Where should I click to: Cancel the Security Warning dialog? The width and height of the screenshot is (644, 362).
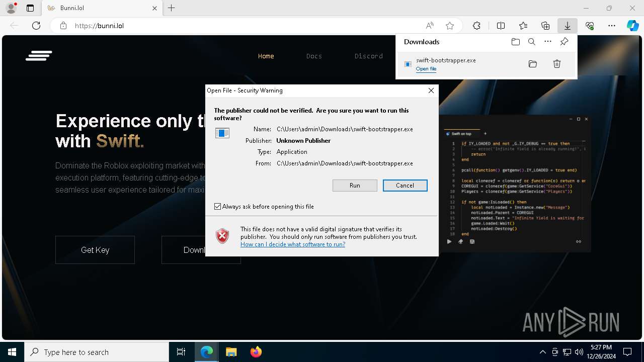[x=405, y=186]
